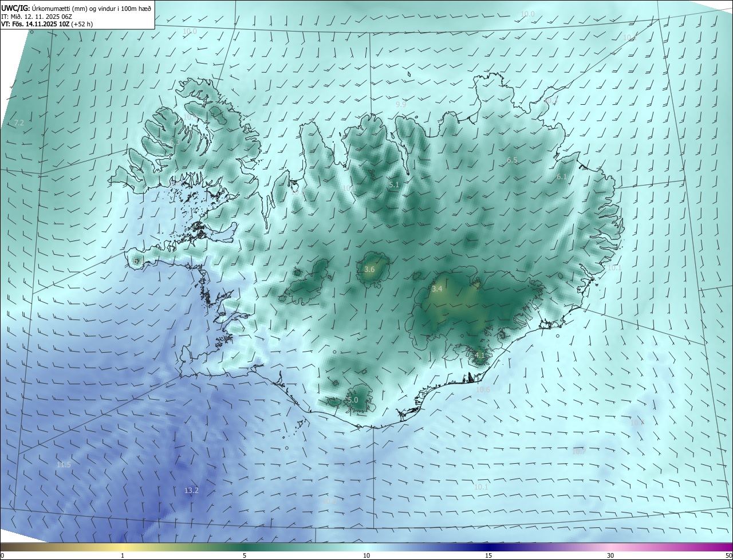Click the title 'UWC/IG: Úrkomumætti (mm) og vindur í 100m hæð'

point(76,8)
